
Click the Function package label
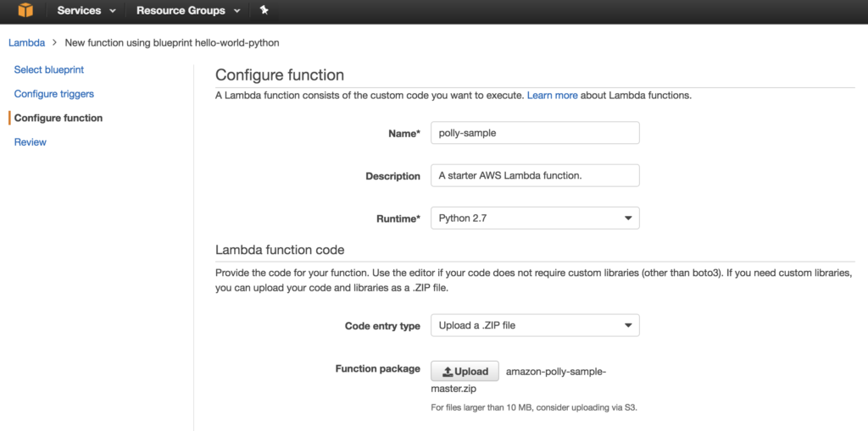click(x=377, y=368)
